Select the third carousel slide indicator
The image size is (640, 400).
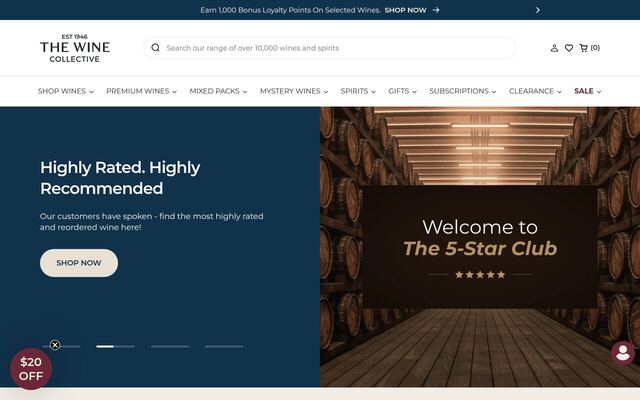click(x=170, y=347)
